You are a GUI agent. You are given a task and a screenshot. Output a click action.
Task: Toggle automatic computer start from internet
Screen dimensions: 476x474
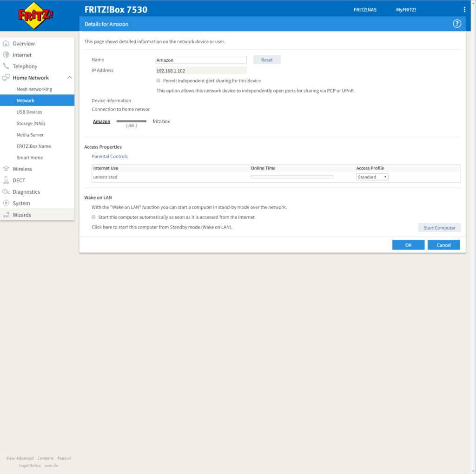click(x=93, y=217)
